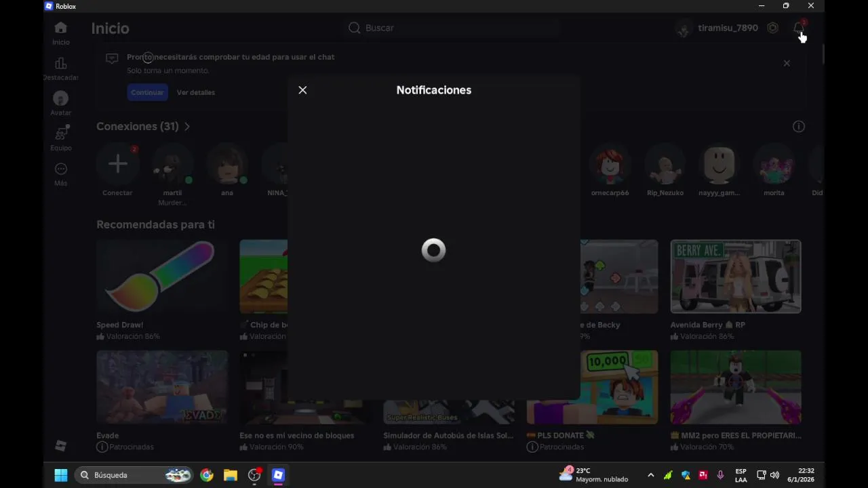Open the Windows Start menu
This screenshot has height=488, width=868.
(61, 475)
